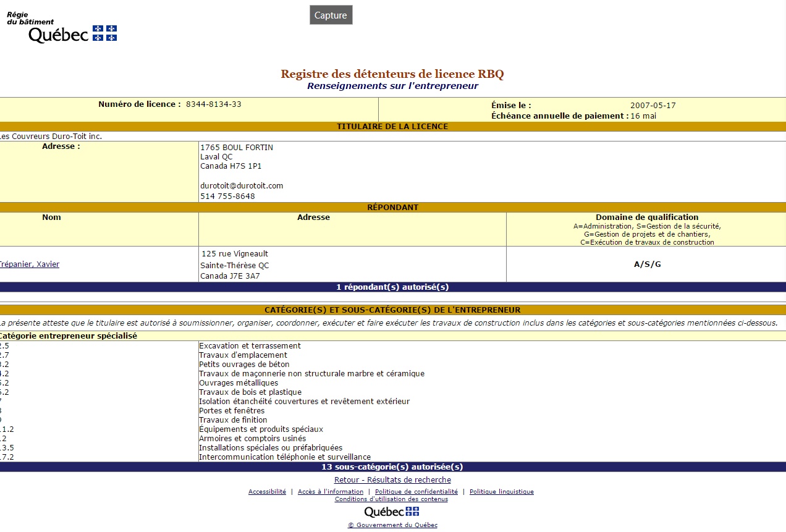Image resolution: width=786 pixels, height=532 pixels.
Task: Click the Renseignements sur l'entrepreneur subtitle
Action: click(392, 86)
